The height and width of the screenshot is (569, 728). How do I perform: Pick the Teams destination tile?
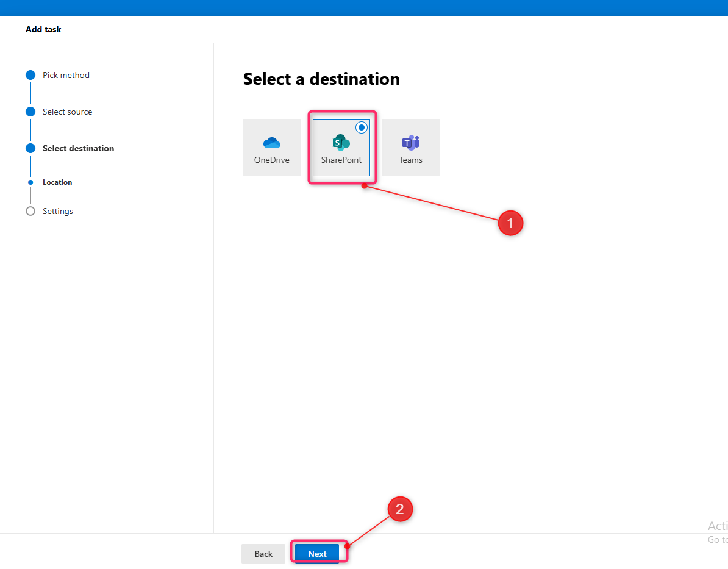[410, 147]
